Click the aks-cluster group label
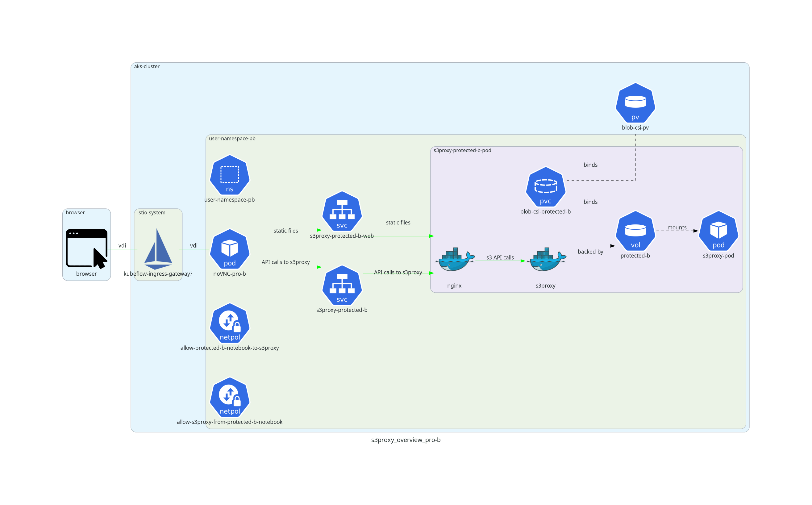The height and width of the screenshot is (505, 812). 147,66
